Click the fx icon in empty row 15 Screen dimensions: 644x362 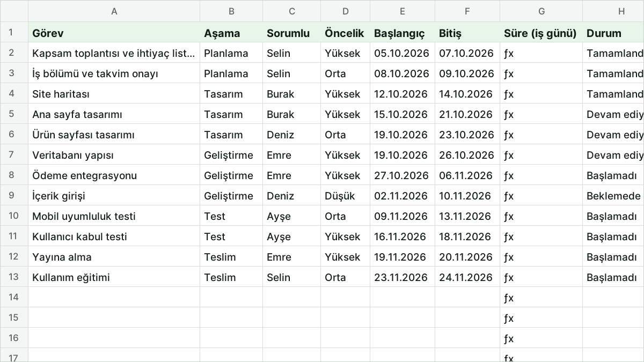tap(509, 318)
